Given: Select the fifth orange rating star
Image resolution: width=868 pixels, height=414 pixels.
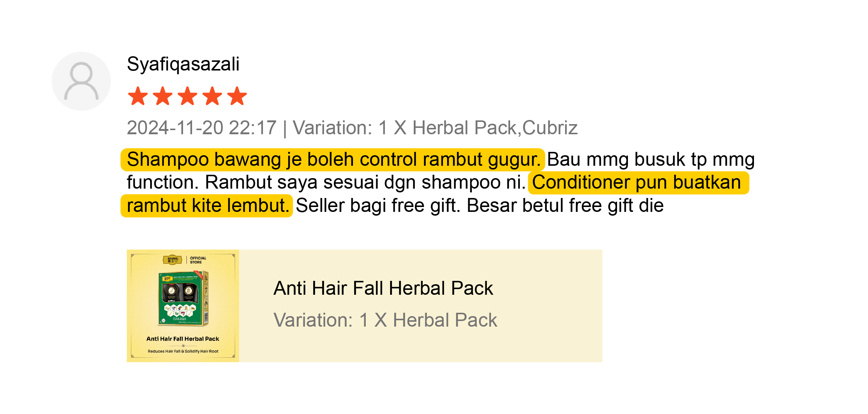Looking at the screenshot, I should (237, 96).
